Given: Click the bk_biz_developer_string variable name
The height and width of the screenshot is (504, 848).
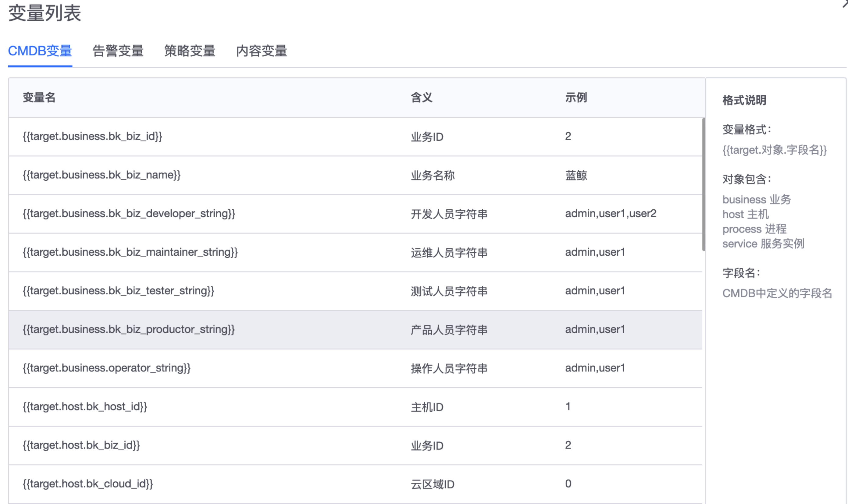Looking at the screenshot, I should coord(129,214).
